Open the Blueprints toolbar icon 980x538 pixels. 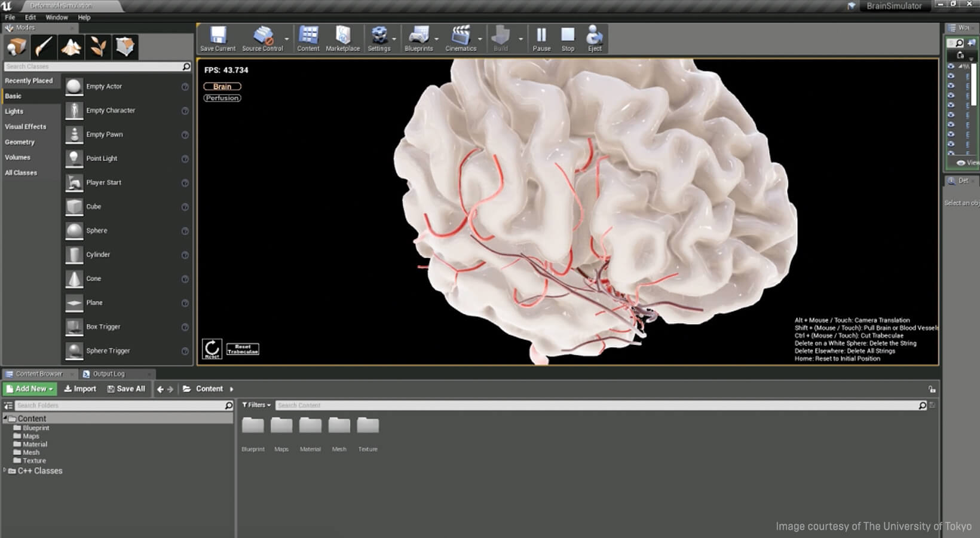click(420, 37)
